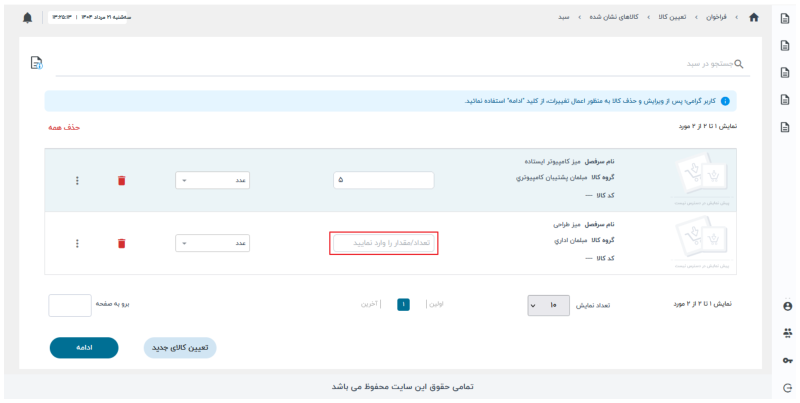Navigate to فراخوان breadcrumb
This screenshot has height=403, width=800.
click(x=716, y=17)
